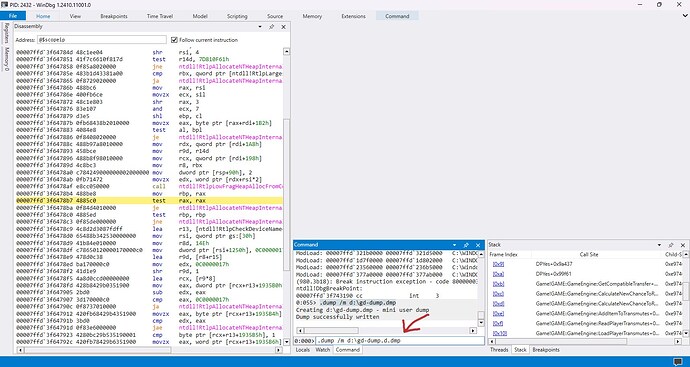690x367 pixels.
Task: Open the Command panel options dropdown
Action: 454,245
